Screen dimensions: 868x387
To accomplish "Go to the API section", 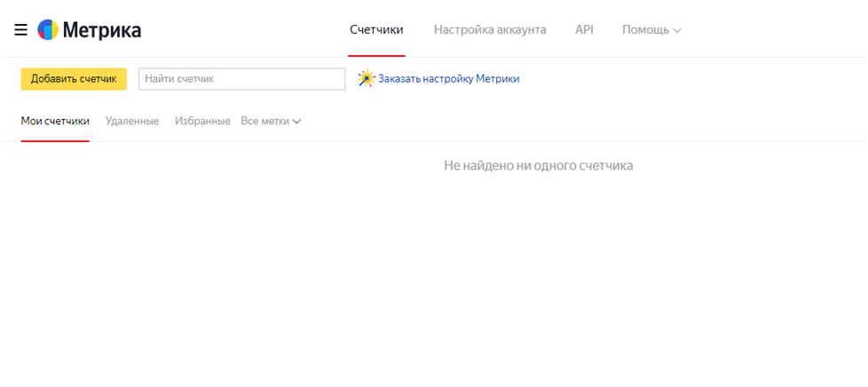I will click(584, 29).
